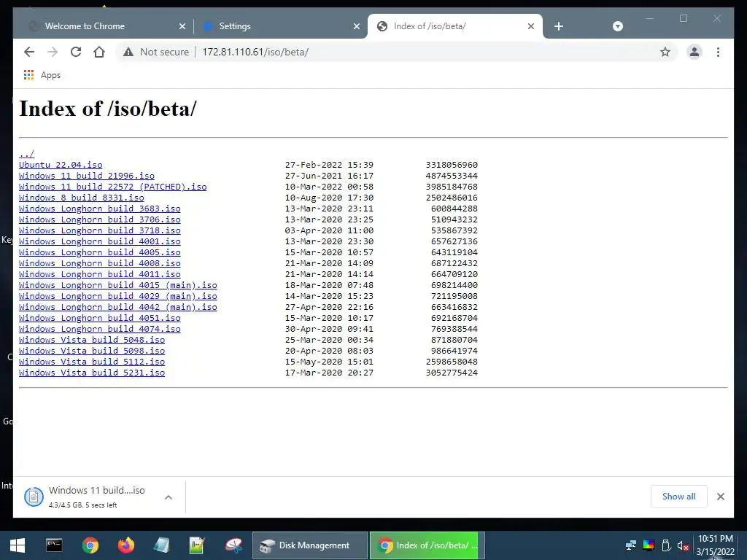The width and height of the screenshot is (747, 560).
Task: Click Windows_Vista_build_5098.iso
Action: coord(92,351)
